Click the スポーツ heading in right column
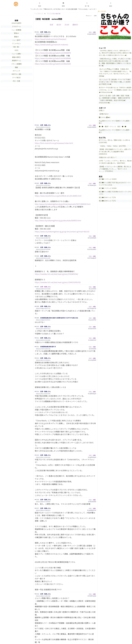The height and width of the screenshot is (644, 132). click(102, 108)
